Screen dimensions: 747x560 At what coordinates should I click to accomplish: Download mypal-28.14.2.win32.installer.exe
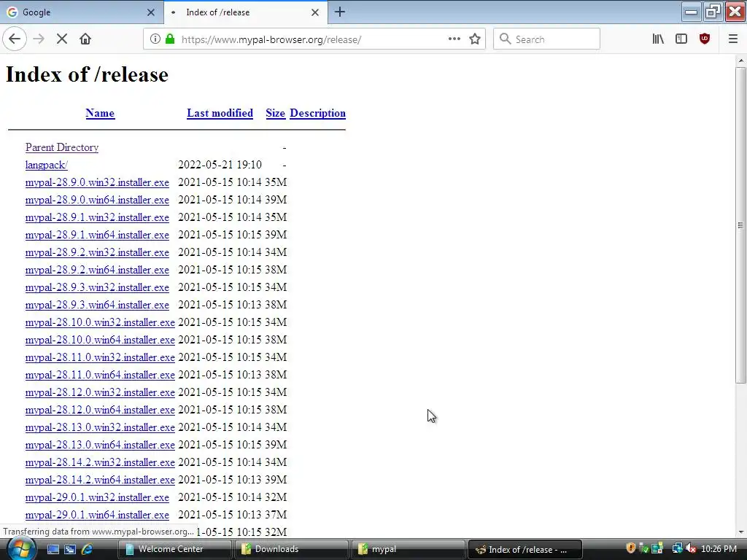[100, 462]
